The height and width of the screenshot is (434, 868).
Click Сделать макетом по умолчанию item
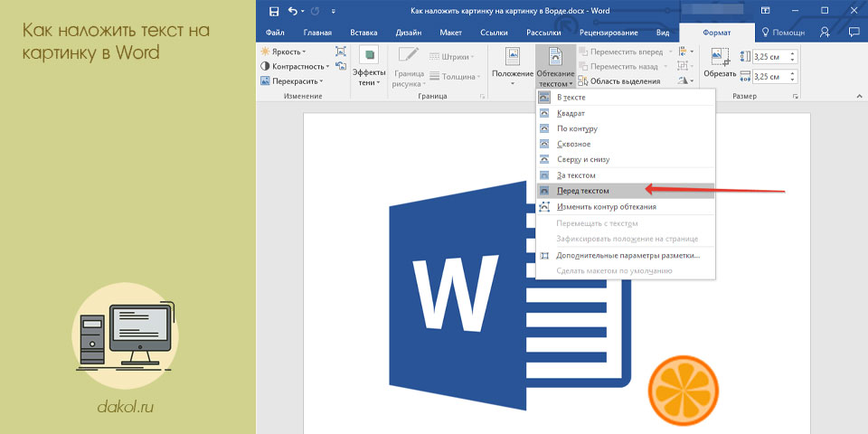pyautogui.click(x=626, y=271)
